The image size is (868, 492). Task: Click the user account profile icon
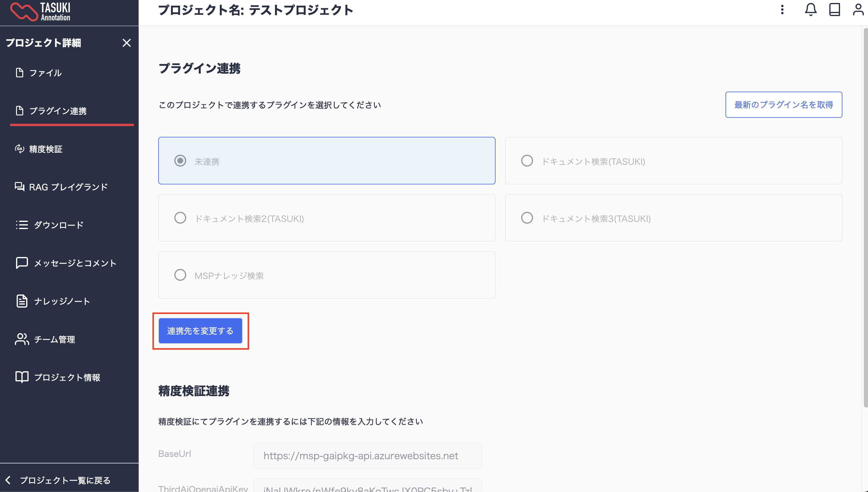[858, 10]
